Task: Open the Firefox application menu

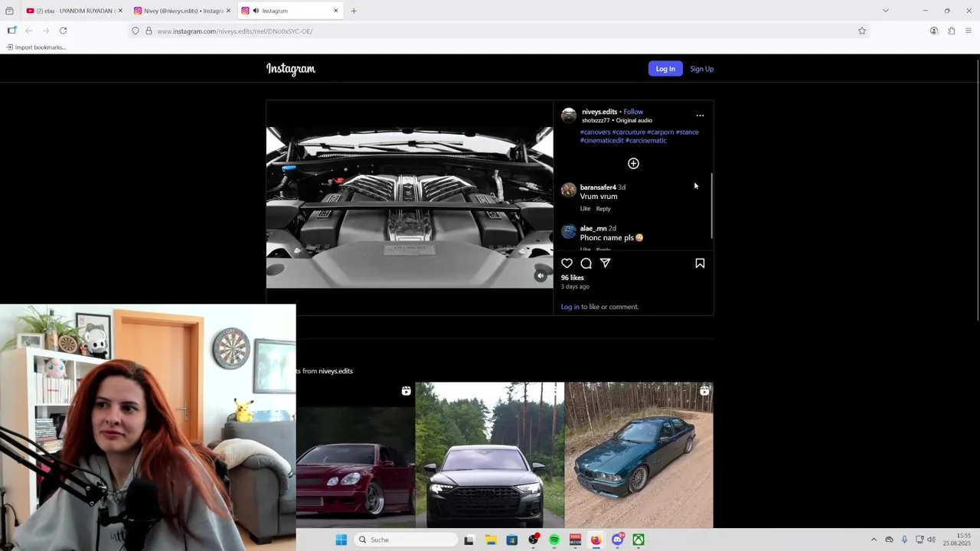Action: 969,31
